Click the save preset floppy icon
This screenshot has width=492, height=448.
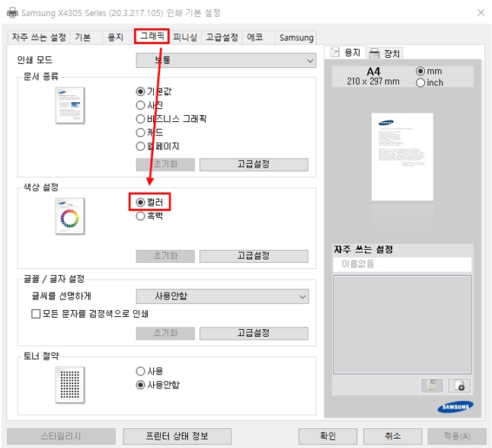coord(432,386)
